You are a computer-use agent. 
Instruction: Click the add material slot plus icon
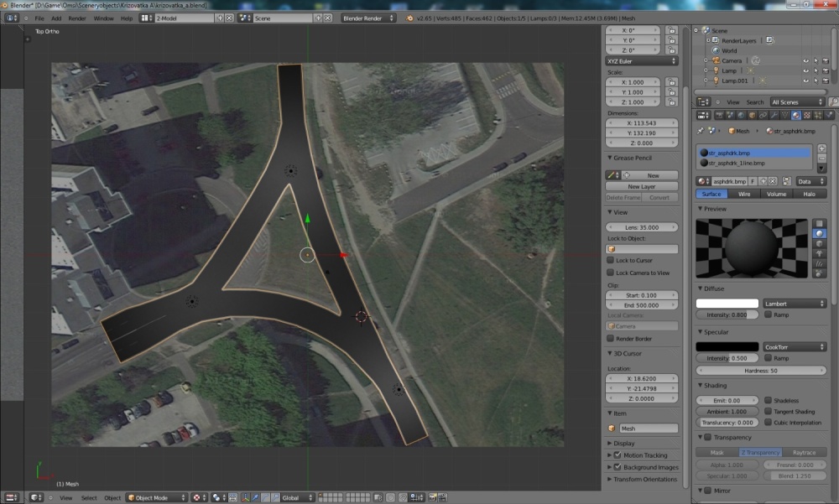pos(821,149)
